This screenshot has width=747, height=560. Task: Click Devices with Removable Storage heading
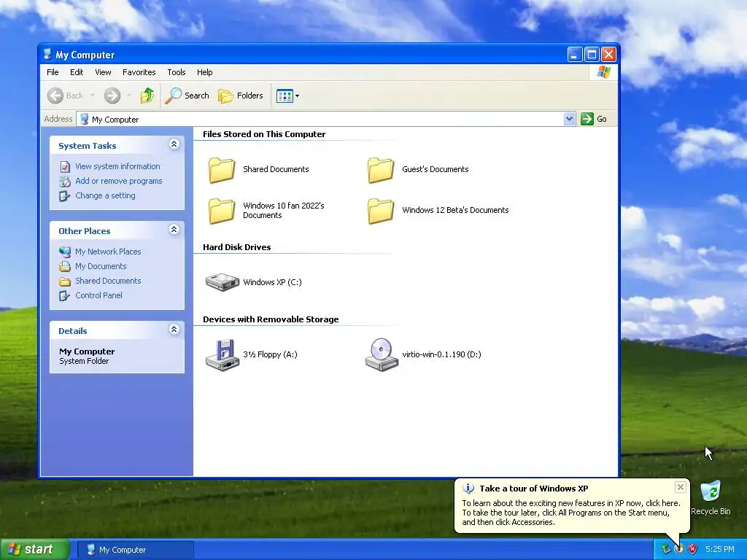click(271, 319)
